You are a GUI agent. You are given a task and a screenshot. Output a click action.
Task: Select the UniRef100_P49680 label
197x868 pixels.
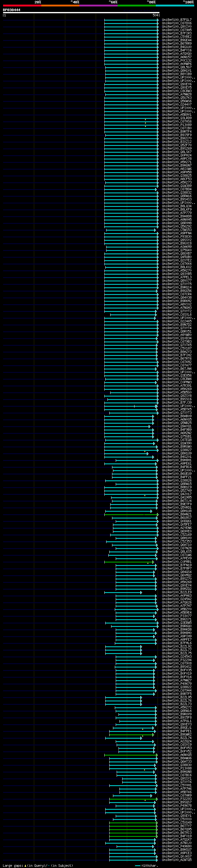(x=177, y=846)
